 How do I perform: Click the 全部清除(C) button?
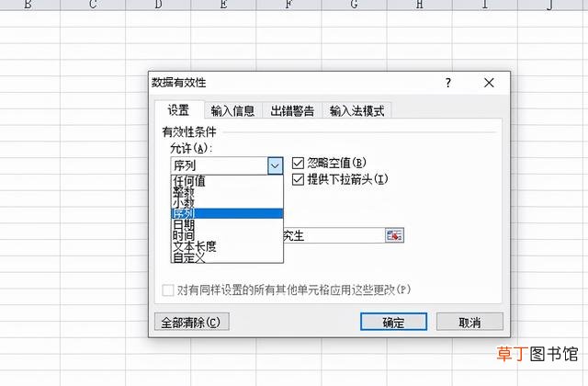tap(192, 322)
